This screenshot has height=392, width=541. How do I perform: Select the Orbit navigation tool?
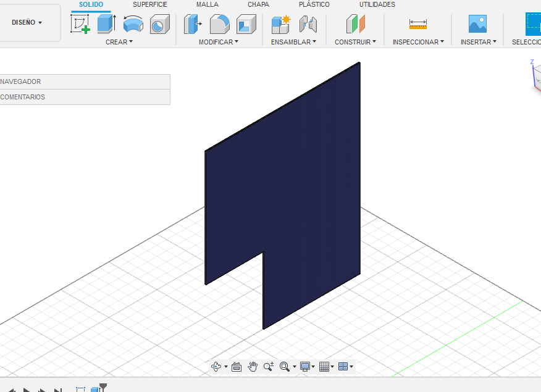tap(216, 367)
